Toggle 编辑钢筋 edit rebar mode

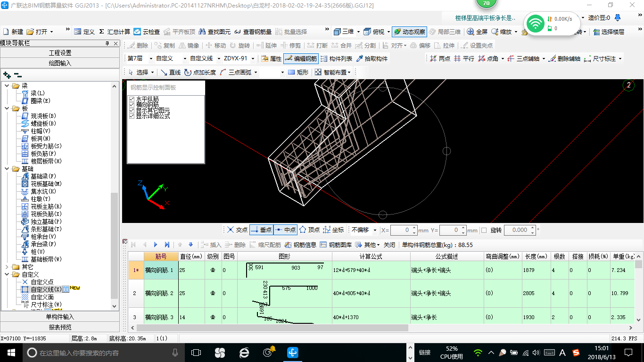pyautogui.click(x=301, y=59)
